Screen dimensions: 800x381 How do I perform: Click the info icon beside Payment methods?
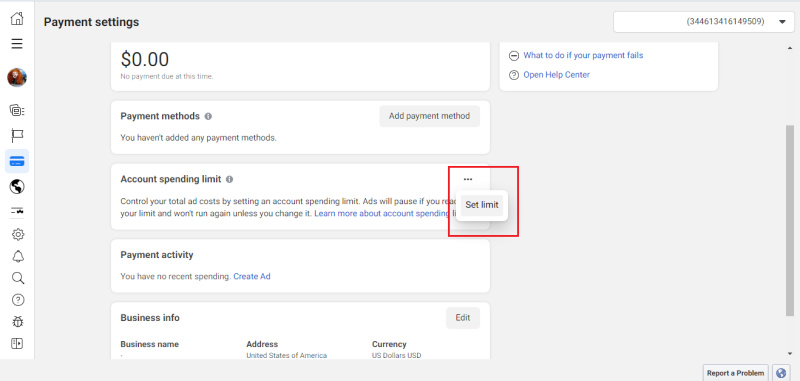tap(208, 116)
